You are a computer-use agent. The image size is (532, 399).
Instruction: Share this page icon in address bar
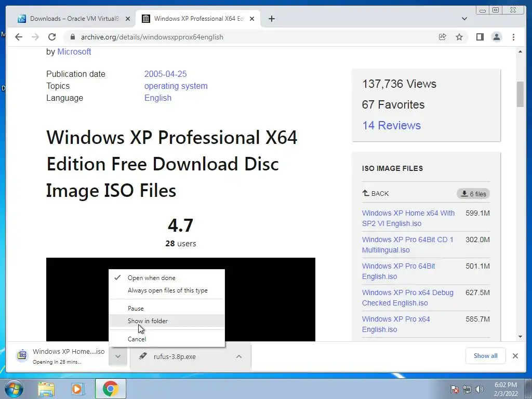pos(442,37)
